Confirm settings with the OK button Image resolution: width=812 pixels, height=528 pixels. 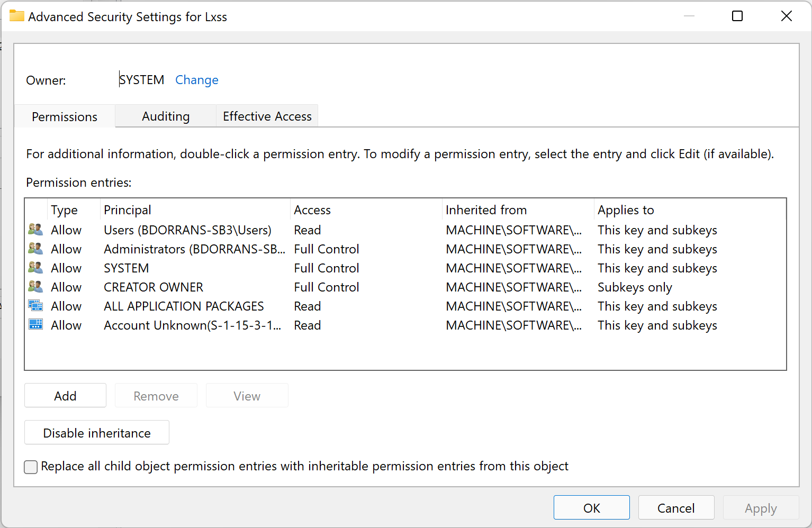pos(591,507)
